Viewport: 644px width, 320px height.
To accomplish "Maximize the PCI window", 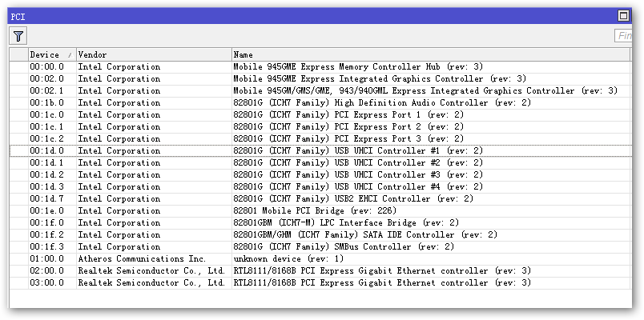I will pos(623,15).
